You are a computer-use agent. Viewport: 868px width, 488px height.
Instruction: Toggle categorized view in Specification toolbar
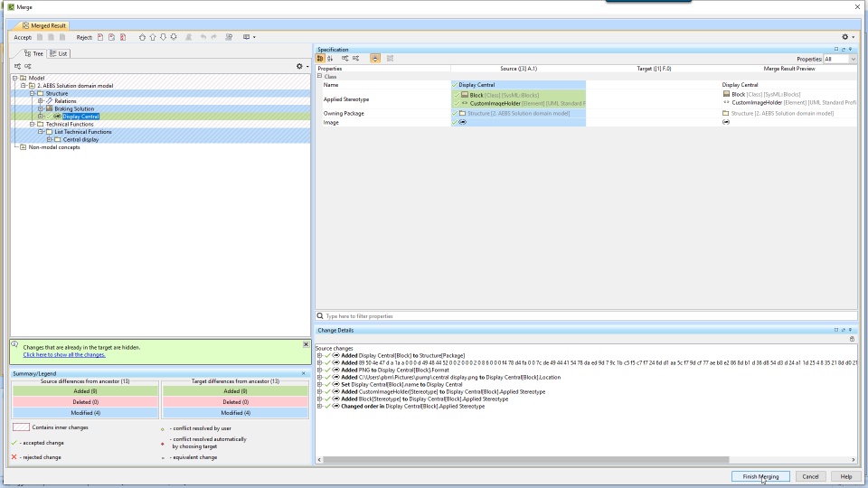[320, 59]
